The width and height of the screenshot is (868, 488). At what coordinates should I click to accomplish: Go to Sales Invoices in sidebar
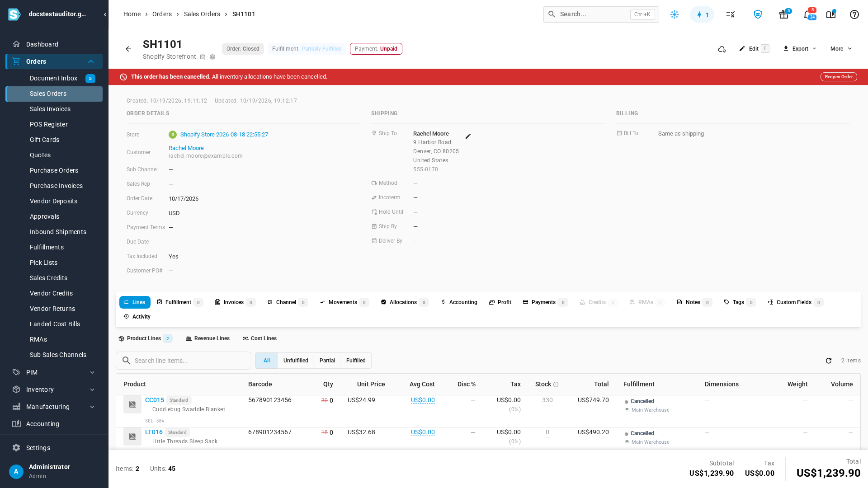click(x=54, y=109)
